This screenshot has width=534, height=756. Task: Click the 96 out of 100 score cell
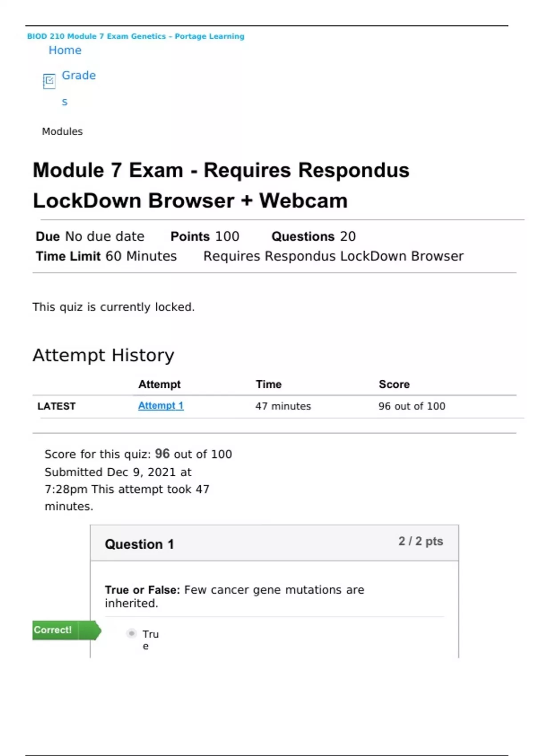tap(412, 406)
